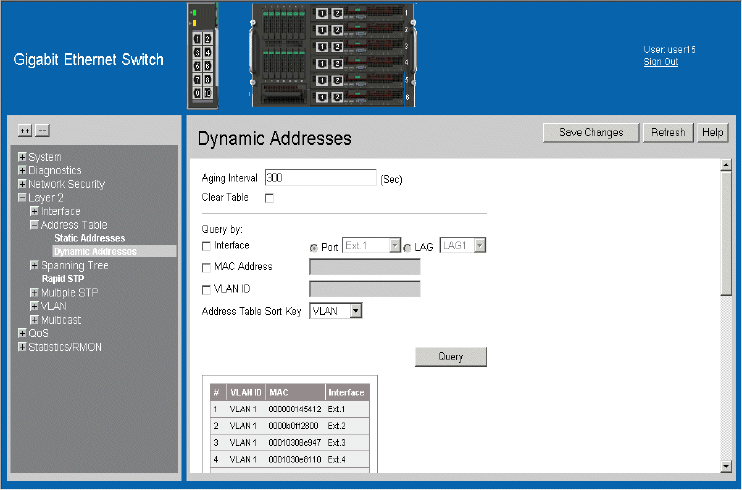Open Static Addresses page in sidebar
This screenshot has width=742, height=490.
(x=89, y=238)
